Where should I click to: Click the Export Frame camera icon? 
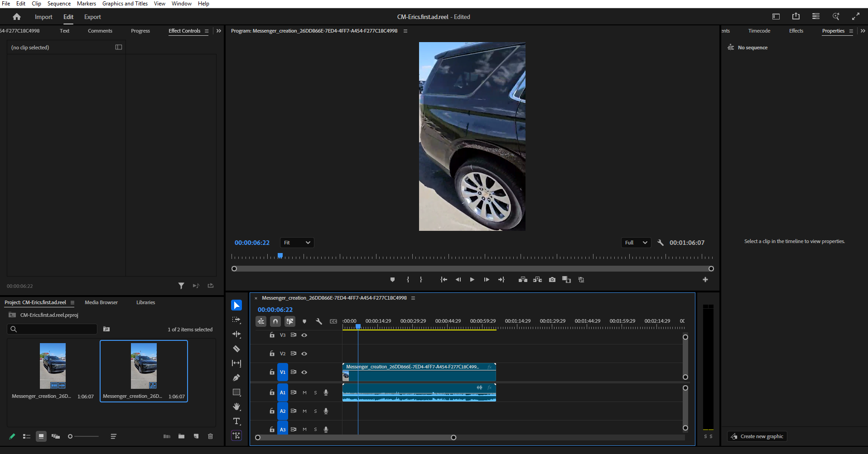pos(552,280)
